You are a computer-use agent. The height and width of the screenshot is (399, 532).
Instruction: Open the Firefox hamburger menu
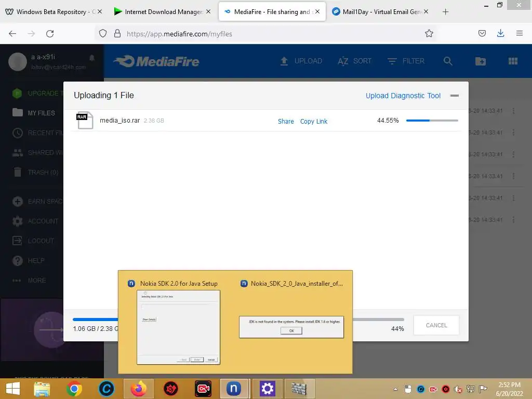pyautogui.click(x=519, y=33)
